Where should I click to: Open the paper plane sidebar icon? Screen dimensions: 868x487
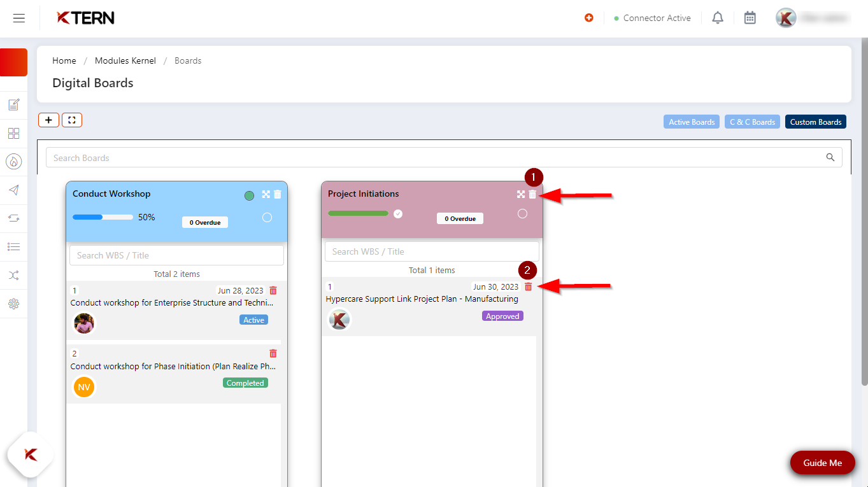tap(13, 190)
